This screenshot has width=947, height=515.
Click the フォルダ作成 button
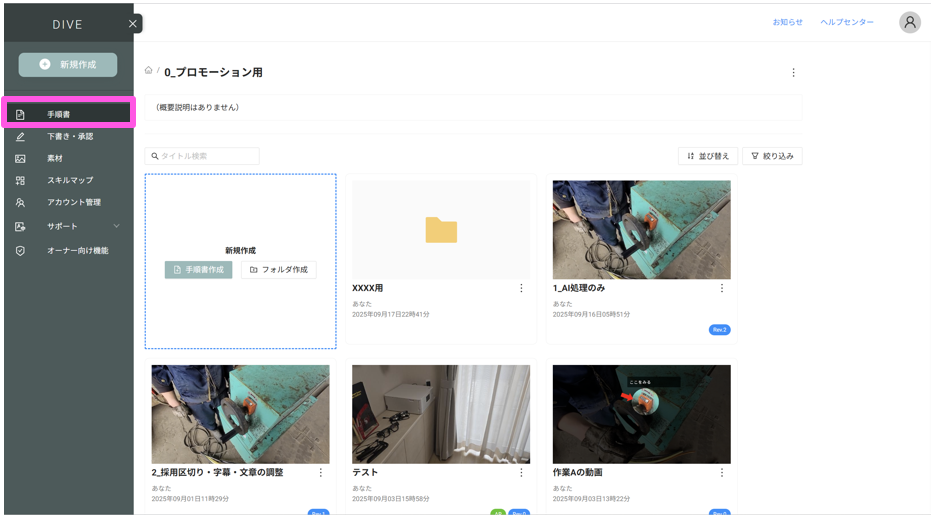pyautogui.click(x=278, y=270)
